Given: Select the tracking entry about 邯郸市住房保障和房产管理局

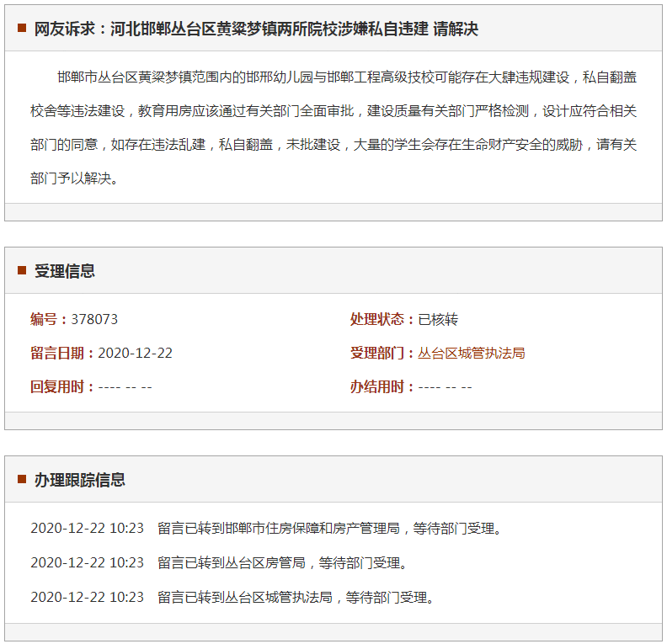Looking at the screenshot, I should 266,529.
